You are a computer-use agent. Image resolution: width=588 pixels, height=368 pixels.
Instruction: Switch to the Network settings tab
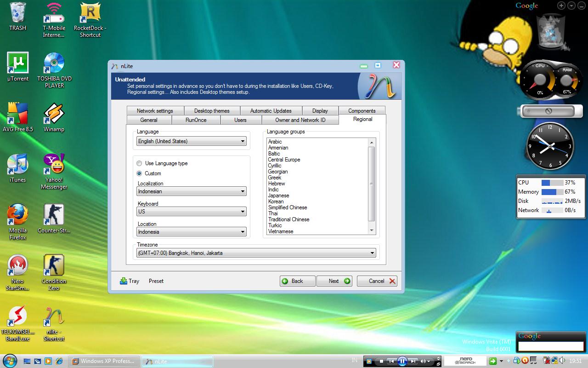[x=155, y=111]
